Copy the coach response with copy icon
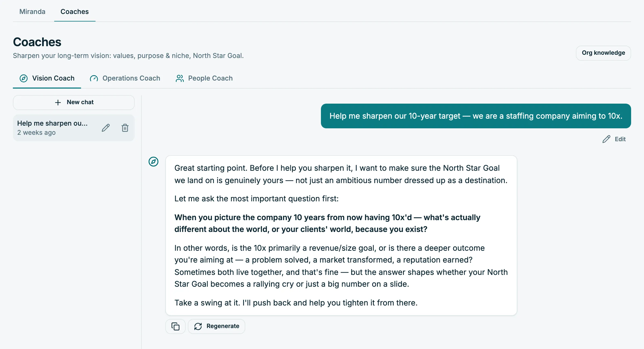Screen dimensions: 644x349 175,326
